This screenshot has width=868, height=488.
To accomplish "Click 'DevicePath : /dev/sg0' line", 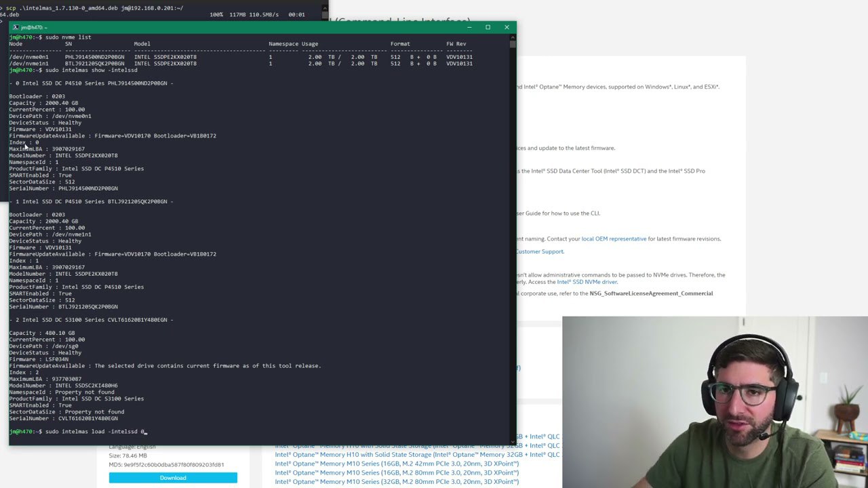I will coord(43,346).
